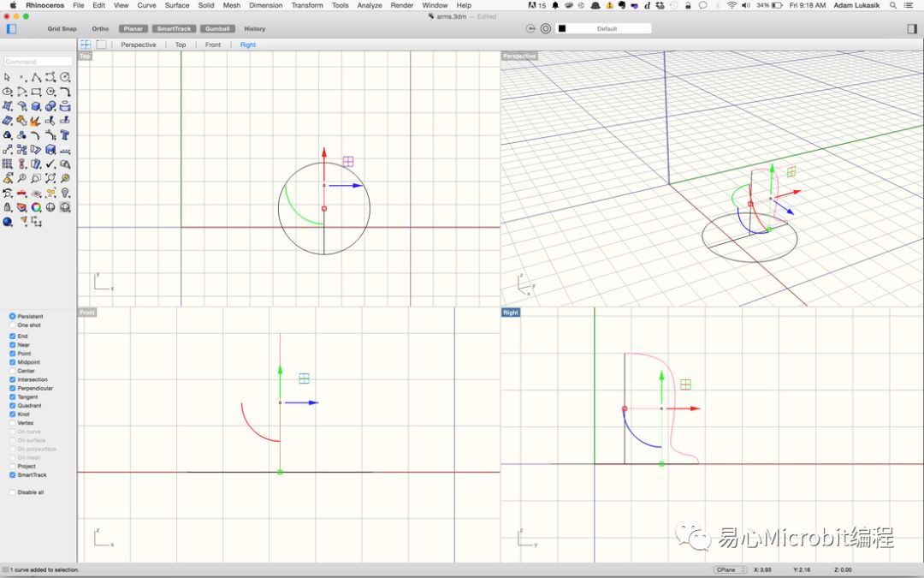Switch to four-viewport layout icon
Viewport: 924px width, 578px height.
(86, 45)
